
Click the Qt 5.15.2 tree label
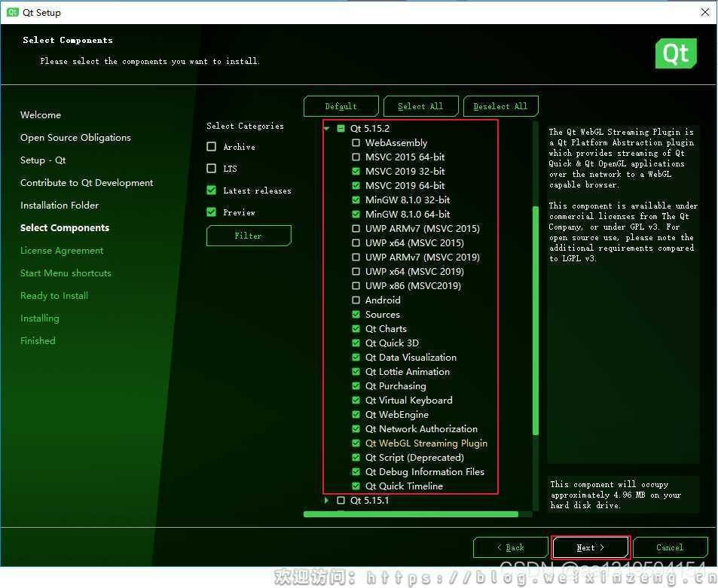click(370, 129)
